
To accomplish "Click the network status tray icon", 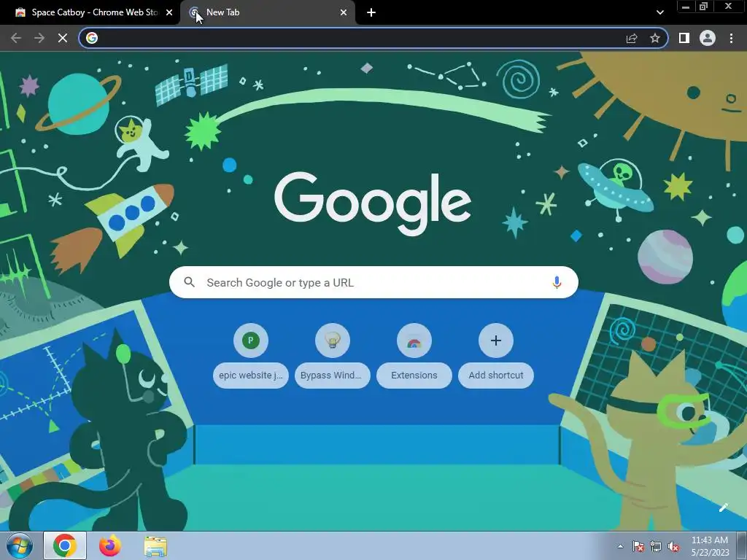I will tap(656, 546).
